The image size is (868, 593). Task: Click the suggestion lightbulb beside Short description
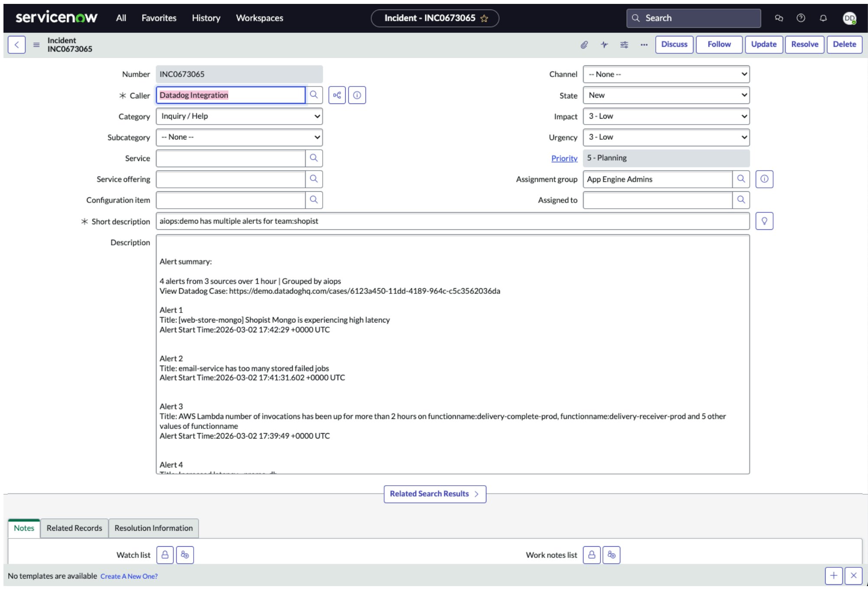[x=764, y=221]
